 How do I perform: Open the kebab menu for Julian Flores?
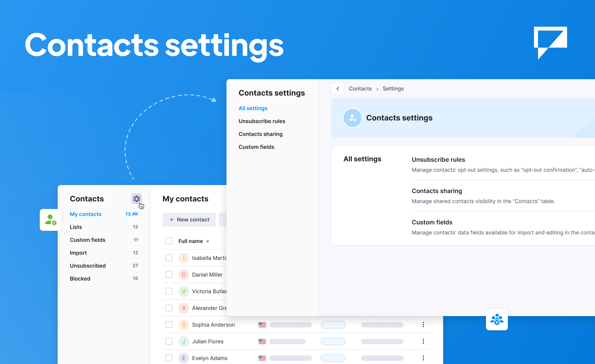423,341
